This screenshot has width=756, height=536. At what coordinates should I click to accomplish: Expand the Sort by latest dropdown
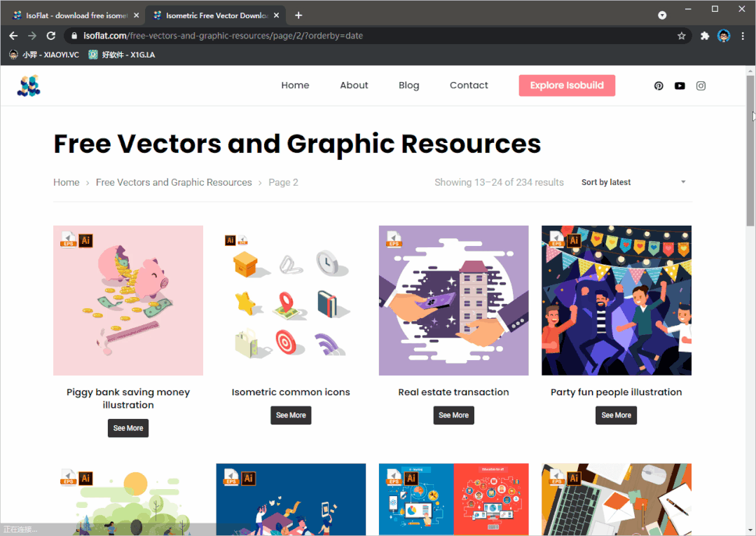[x=633, y=182]
